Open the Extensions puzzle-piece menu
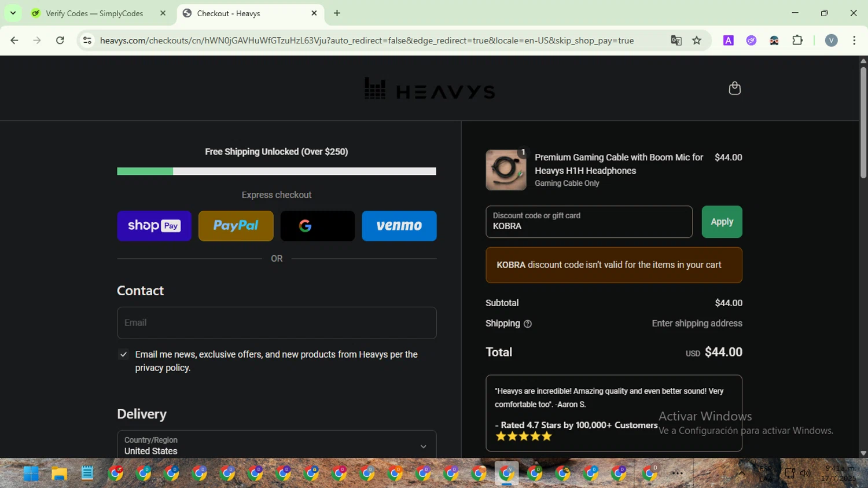The image size is (868, 488). pos(797,41)
